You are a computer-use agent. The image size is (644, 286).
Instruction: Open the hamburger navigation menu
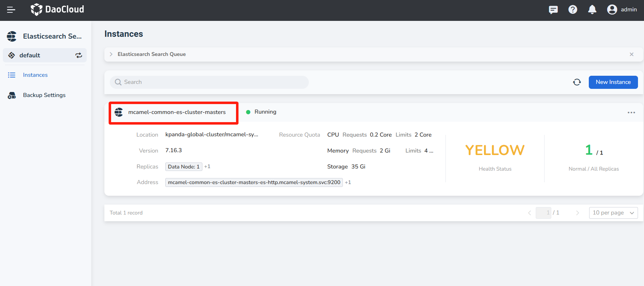pos(11,10)
